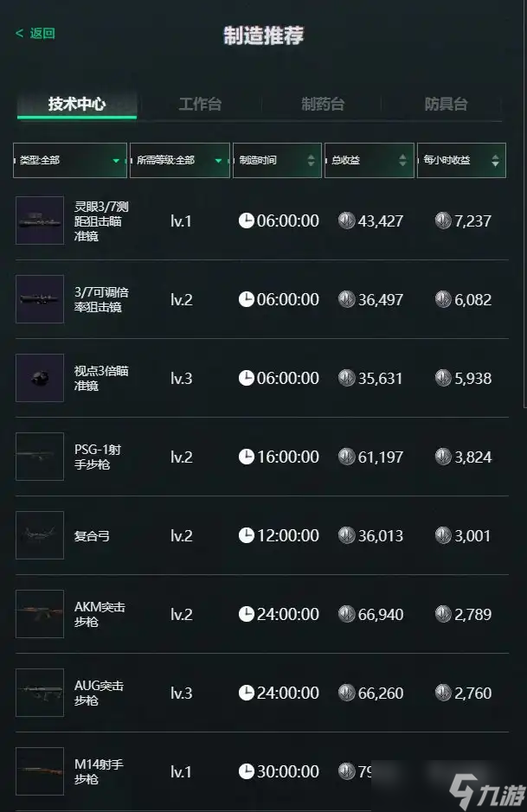Screen dimensions: 527x812
Task: Expand the 类型:全部 filter dropdown
Action: [70, 160]
